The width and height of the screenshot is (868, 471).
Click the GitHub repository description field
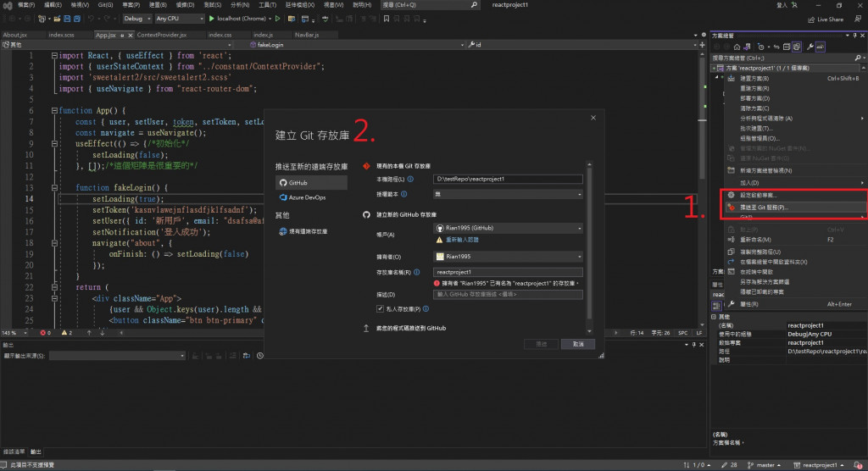tap(508, 295)
